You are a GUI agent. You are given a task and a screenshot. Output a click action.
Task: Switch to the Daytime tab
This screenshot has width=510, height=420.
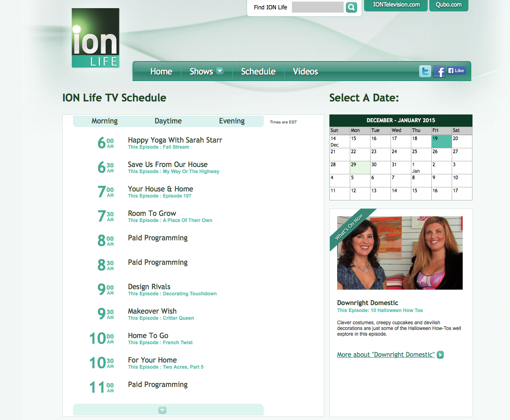pos(168,121)
